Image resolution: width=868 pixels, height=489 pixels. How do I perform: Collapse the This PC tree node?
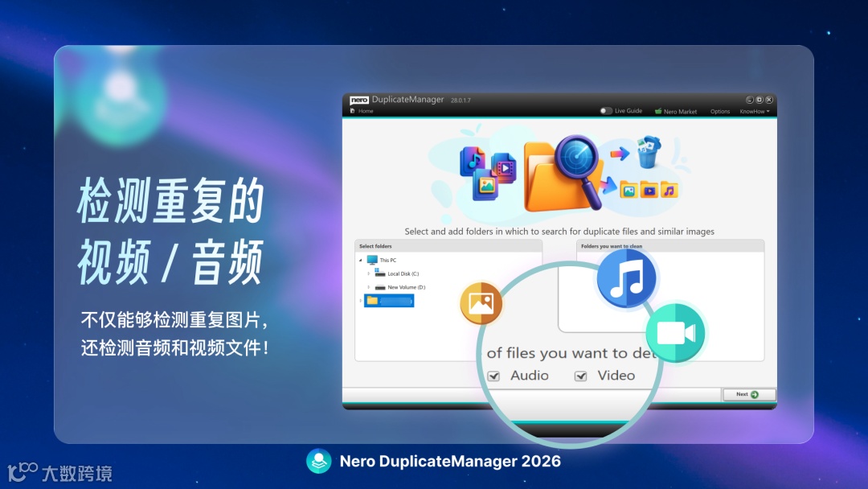360,260
